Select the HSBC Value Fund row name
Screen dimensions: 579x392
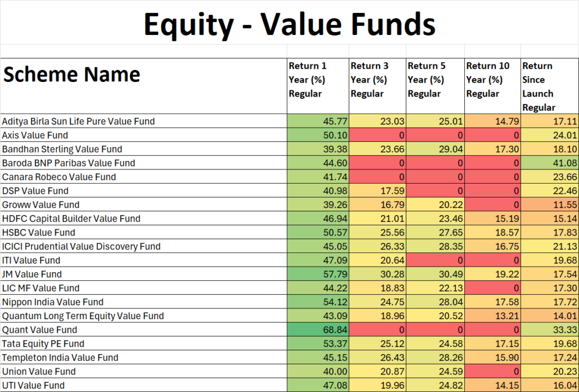[x=144, y=232]
